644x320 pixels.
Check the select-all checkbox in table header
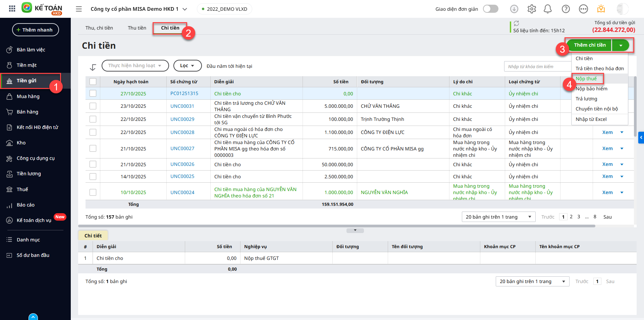[93, 82]
